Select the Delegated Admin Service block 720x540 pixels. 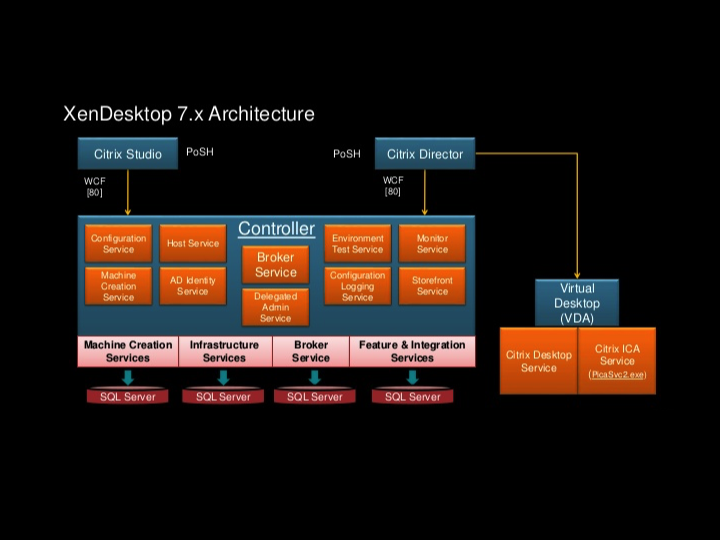tap(276, 307)
